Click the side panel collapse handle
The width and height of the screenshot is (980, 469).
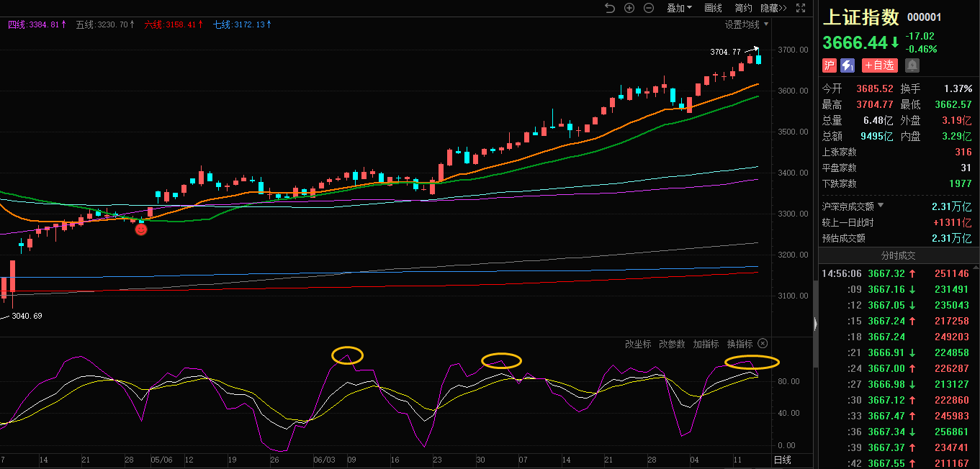click(816, 324)
